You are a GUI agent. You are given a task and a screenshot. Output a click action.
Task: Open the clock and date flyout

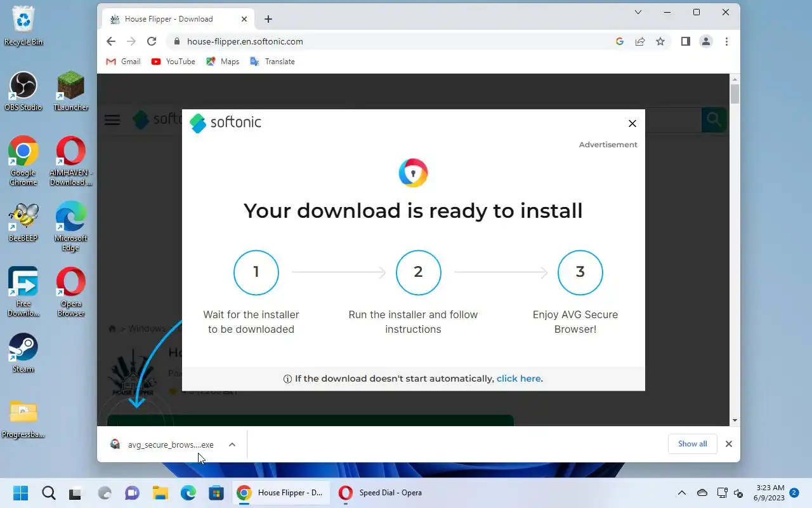tap(770, 493)
